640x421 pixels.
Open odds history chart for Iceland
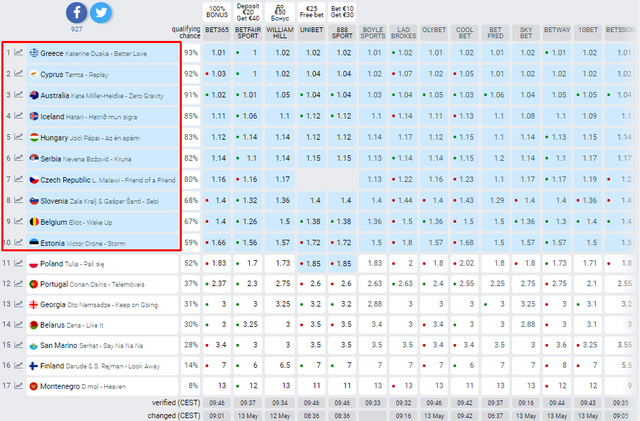tap(19, 116)
